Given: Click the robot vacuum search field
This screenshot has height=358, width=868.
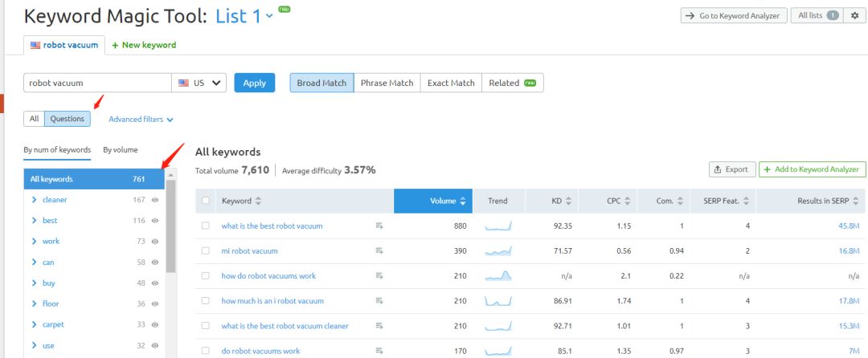Looking at the screenshot, I should 98,83.
